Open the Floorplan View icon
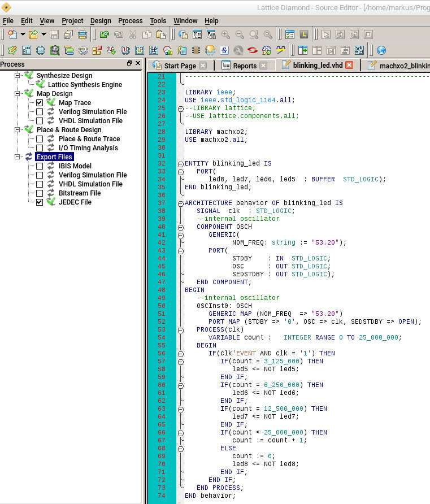The width and height of the screenshot is (430, 504). 140,50
